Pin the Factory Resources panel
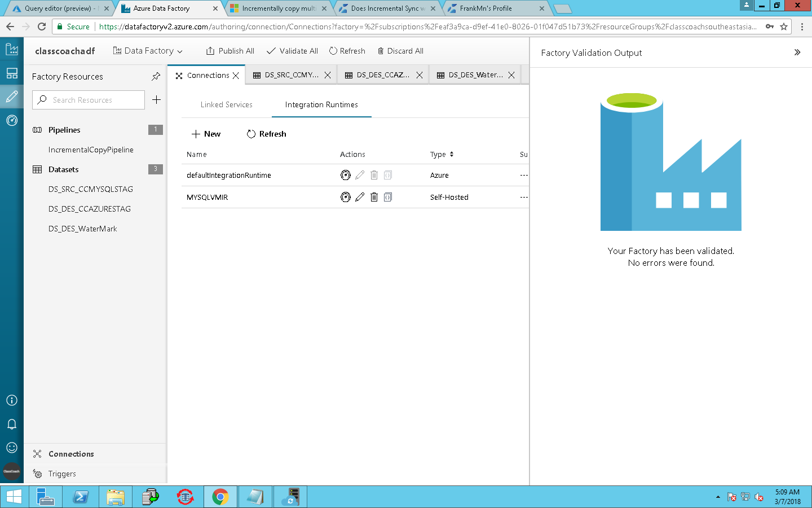The image size is (812, 508). [x=156, y=76]
